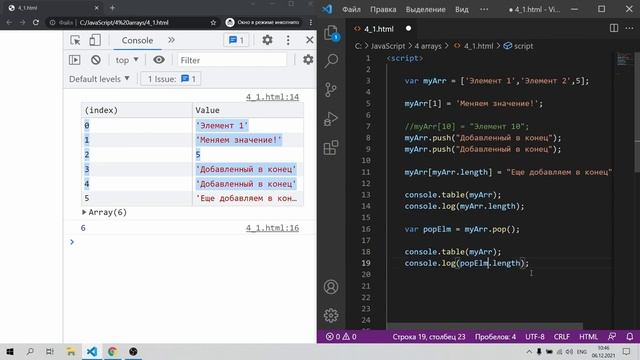Screen dimensions: 640x360
Task: Open DevTools Settings gear
Action: 267,40
